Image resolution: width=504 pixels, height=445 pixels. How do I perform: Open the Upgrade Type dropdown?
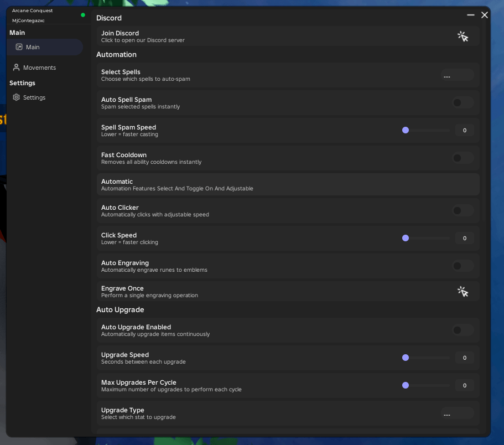coord(457,413)
